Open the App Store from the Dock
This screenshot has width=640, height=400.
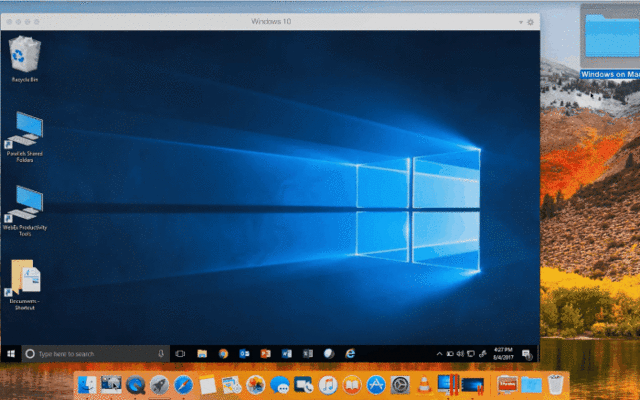click(376, 385)
